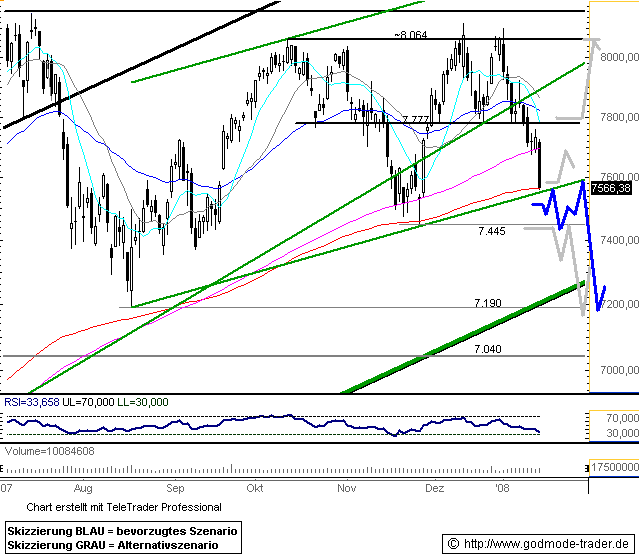The width and height of the screenshot is (639, 556).
Task: Click the ~8.064 resistance level label
Action: point(411,35)
